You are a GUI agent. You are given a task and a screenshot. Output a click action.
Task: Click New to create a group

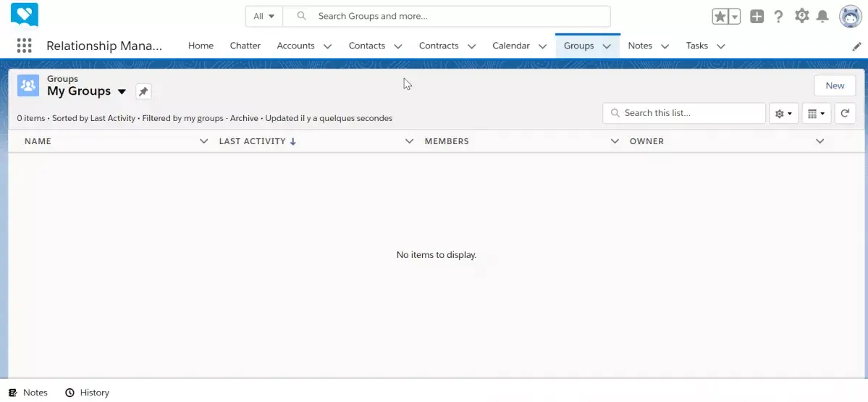point(835,85)
